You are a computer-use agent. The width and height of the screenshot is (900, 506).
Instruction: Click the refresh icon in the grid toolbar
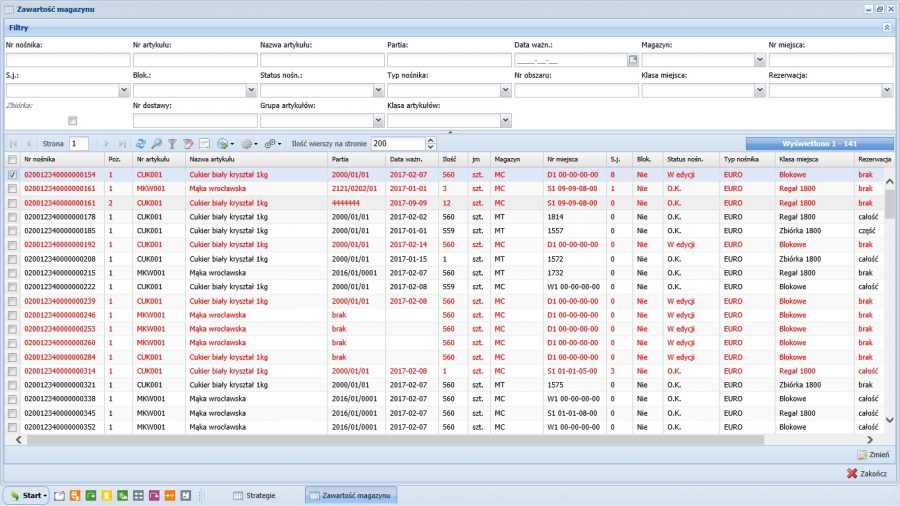pyautogui.click(x=141, y=144)
